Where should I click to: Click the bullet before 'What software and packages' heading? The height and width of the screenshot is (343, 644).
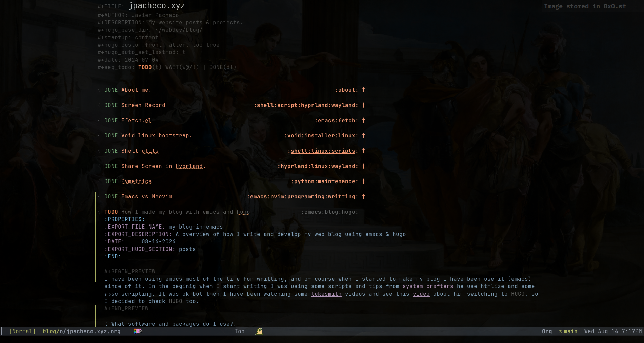[106, 324]
